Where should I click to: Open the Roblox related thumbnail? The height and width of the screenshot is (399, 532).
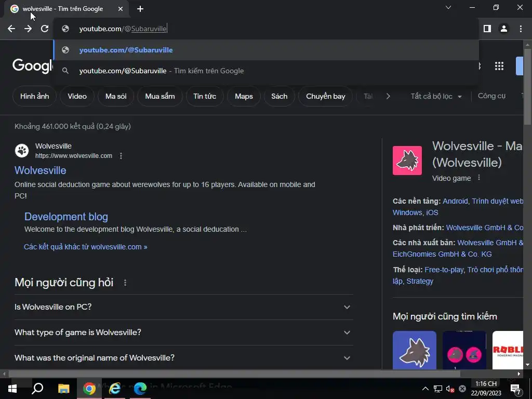tap(508, 350)
